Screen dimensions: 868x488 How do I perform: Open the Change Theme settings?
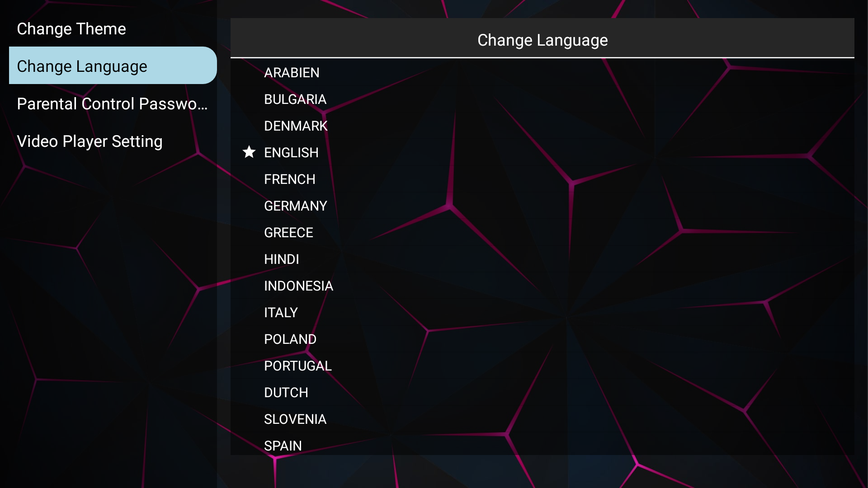pos(71,29)
